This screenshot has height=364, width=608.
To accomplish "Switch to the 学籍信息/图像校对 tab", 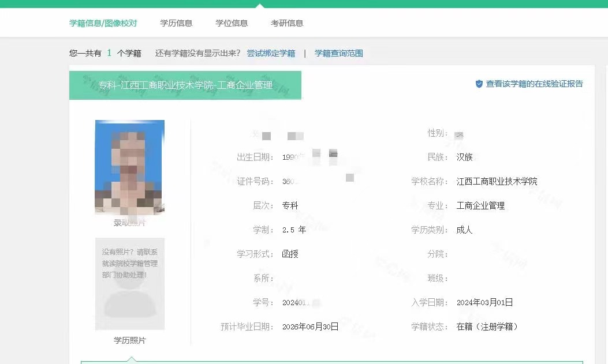I will click(x=104, y=22).
